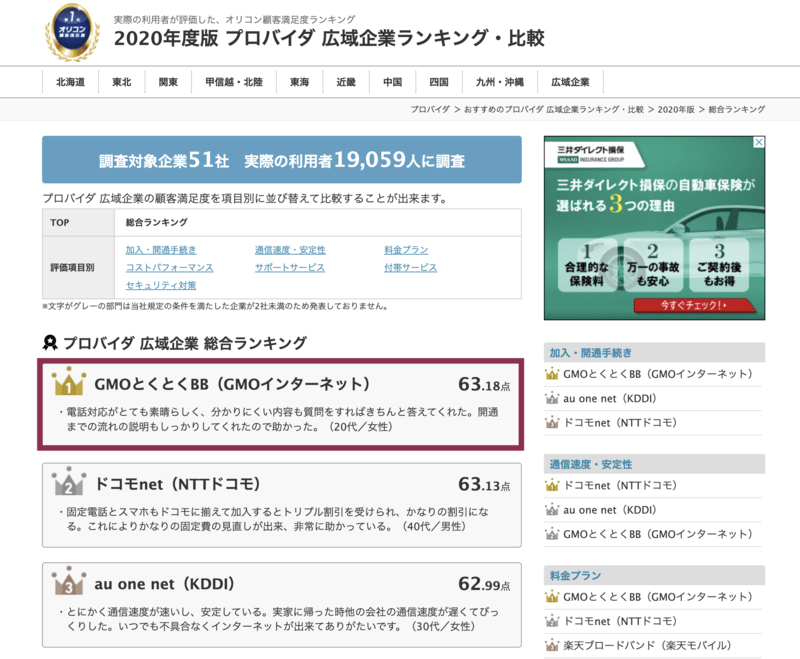Click the crown icon beside GMOとくとくBB under 料金プラン

(551, 597)
